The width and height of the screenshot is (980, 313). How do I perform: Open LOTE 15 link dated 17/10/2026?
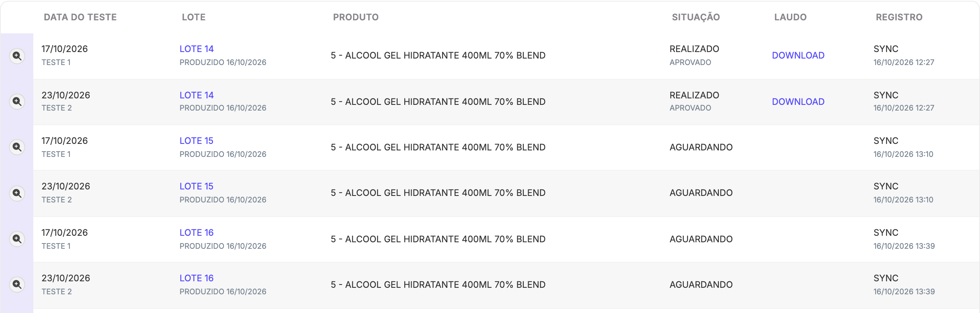(x=197, y=141)
